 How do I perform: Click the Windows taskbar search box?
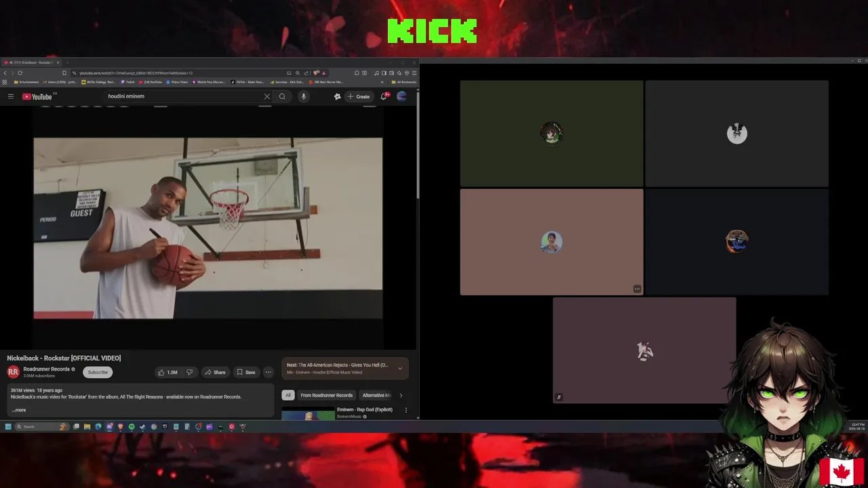(x=42, y=426)
